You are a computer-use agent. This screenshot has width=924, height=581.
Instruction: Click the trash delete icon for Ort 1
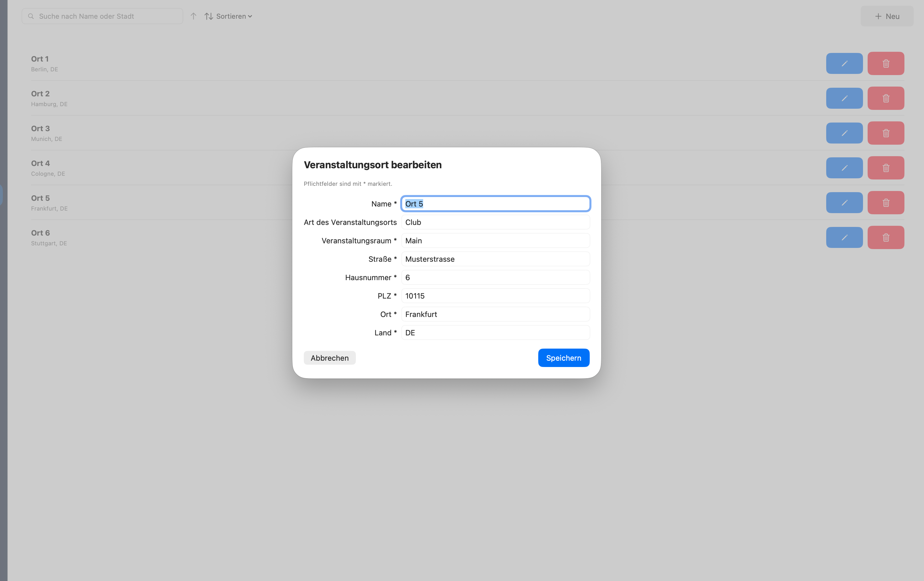pos(886,63)
